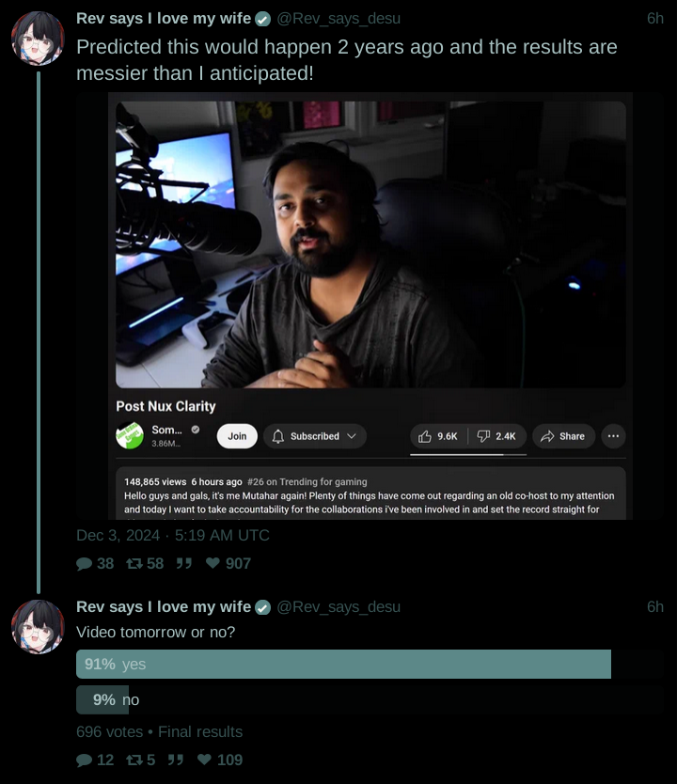Like the poll tweet with 109 hearts
677x784 pixels.
pyautogui.click(x=204, y=760)
